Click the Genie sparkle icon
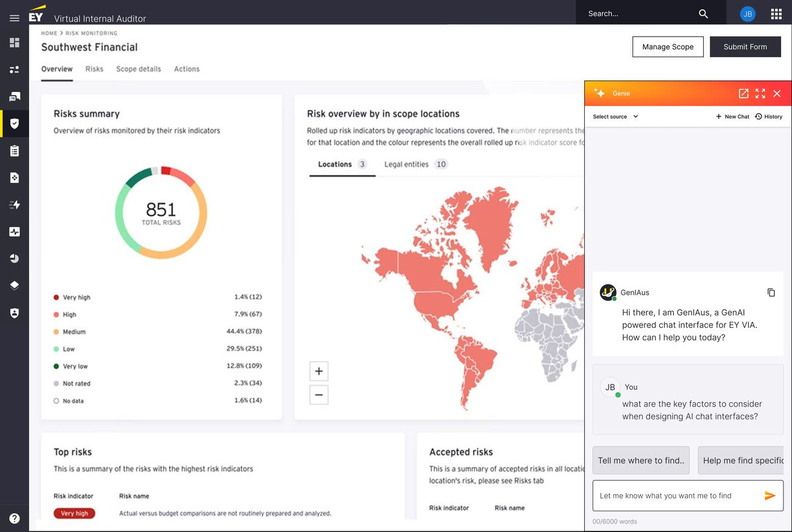792x532 pixels. pyautogui.click(x=599, y=93)
